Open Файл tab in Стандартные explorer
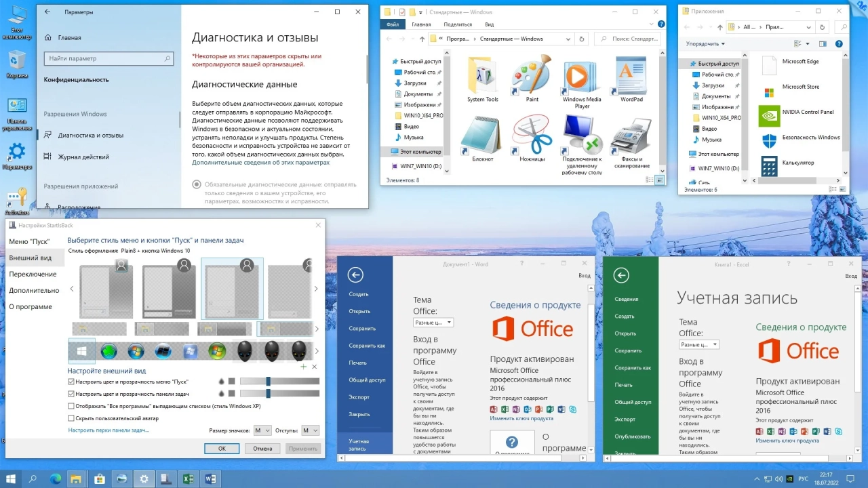The image size is (868, 488). pyautogui.click(x=393, y=24)
